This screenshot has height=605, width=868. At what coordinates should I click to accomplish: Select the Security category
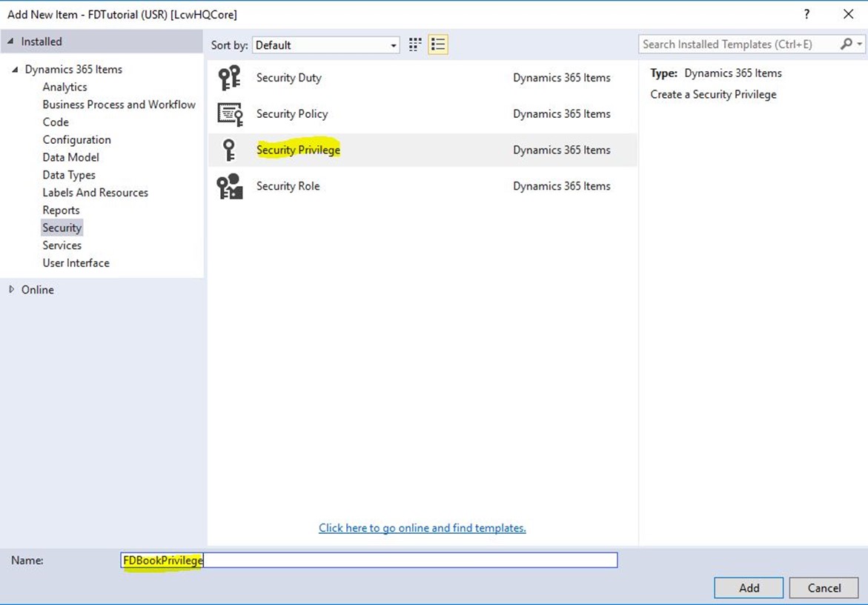tap(62, 228)
